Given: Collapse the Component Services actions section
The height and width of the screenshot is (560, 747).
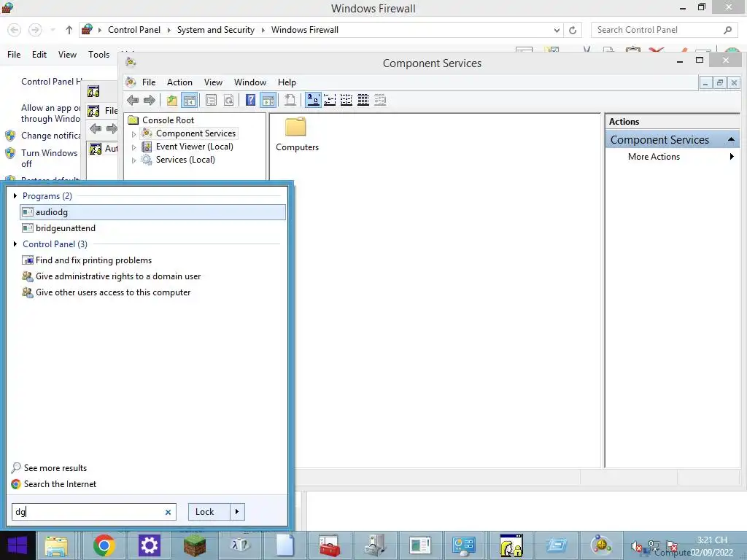Looking at the screenshot, I should (731, 139).
